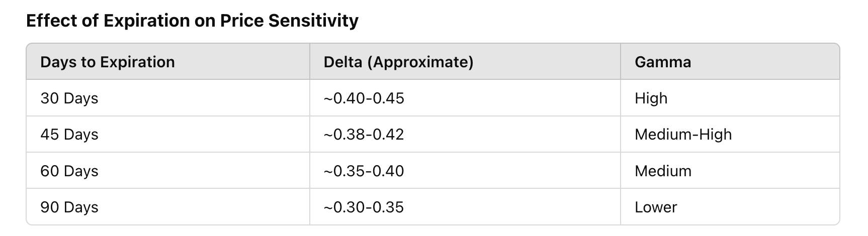Select the '90 Days' cell
The height and width of the screenshot is (236, 868).
point(69,207)
